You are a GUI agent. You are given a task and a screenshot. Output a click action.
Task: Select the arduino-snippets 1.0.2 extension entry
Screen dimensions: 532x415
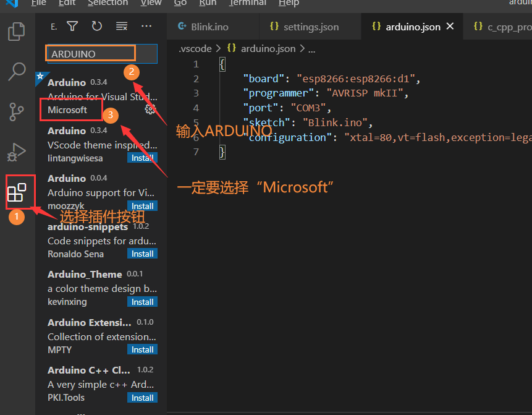coord(101,240)
